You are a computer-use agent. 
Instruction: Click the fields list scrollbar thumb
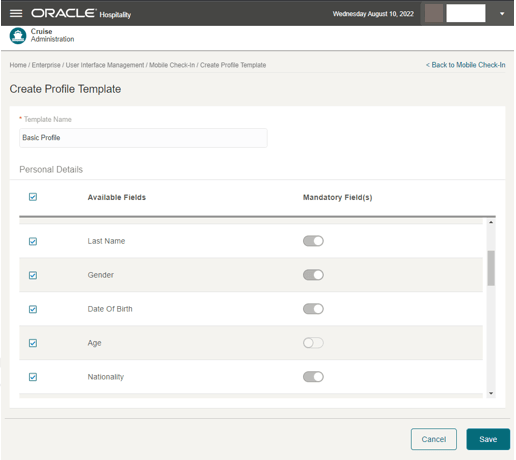coord(491,268)
